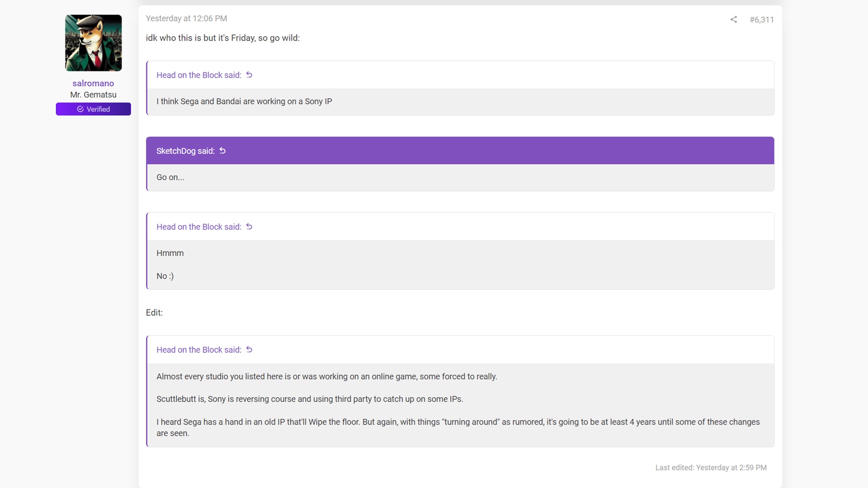
Task: Click the 'Last edited: Yesterday at 2:59 PM' note
Action: point(711,468)
